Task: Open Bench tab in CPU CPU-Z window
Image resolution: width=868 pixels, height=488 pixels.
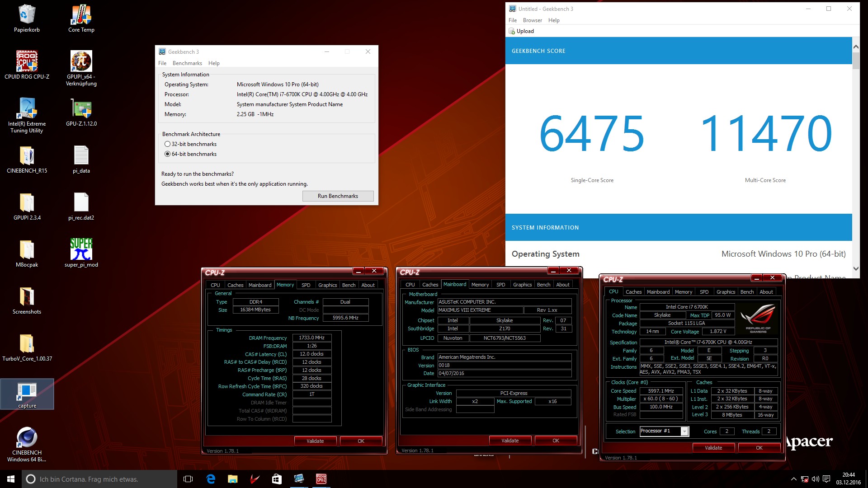Action: (x=747, y=292)
